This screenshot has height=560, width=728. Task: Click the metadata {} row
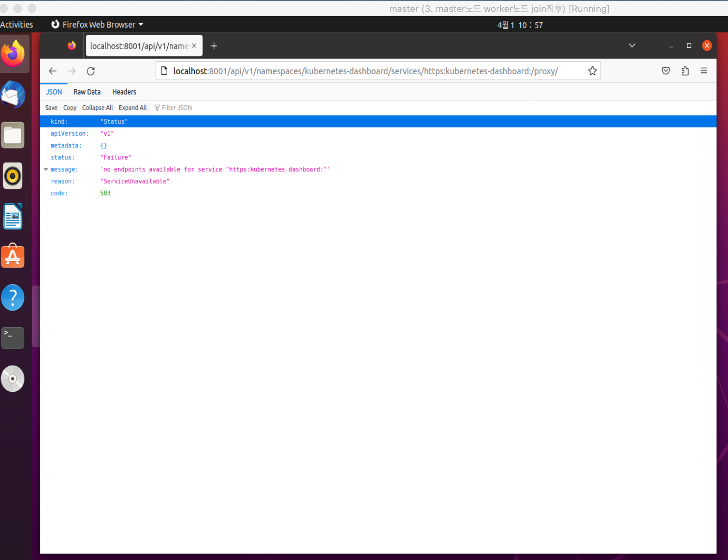click(x=378, y=145)
